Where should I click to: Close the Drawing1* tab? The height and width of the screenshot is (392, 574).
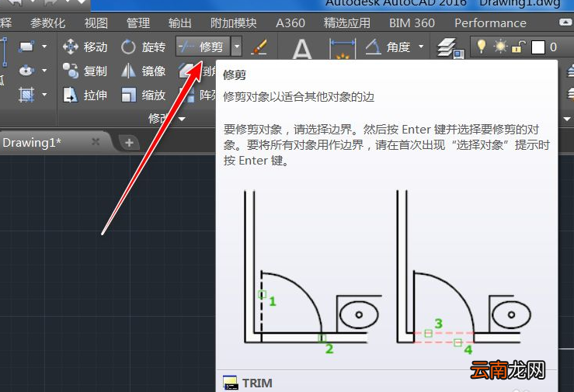(x=96, y=142)
